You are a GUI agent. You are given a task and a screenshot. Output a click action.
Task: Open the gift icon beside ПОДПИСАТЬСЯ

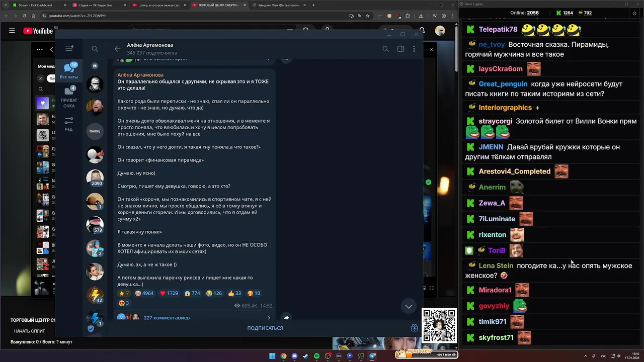click(414, 328)
